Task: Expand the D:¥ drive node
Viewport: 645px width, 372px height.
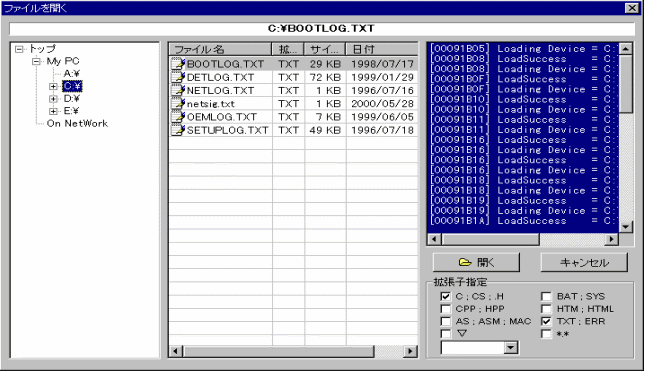Action: [53, 99]
